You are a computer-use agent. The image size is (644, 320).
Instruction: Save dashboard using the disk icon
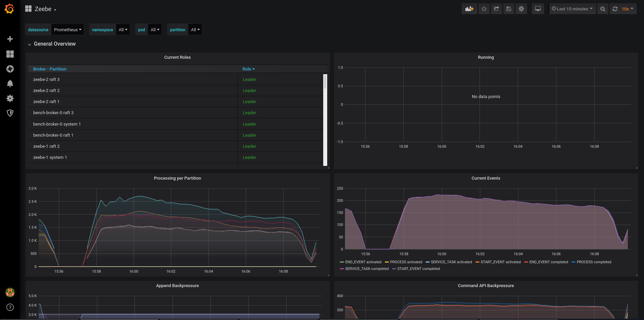coord(509,9)
